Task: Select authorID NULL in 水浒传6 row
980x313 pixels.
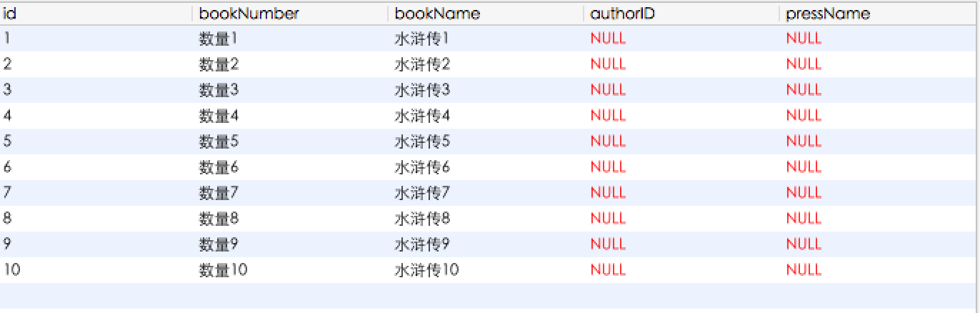Action: point(682,167)
